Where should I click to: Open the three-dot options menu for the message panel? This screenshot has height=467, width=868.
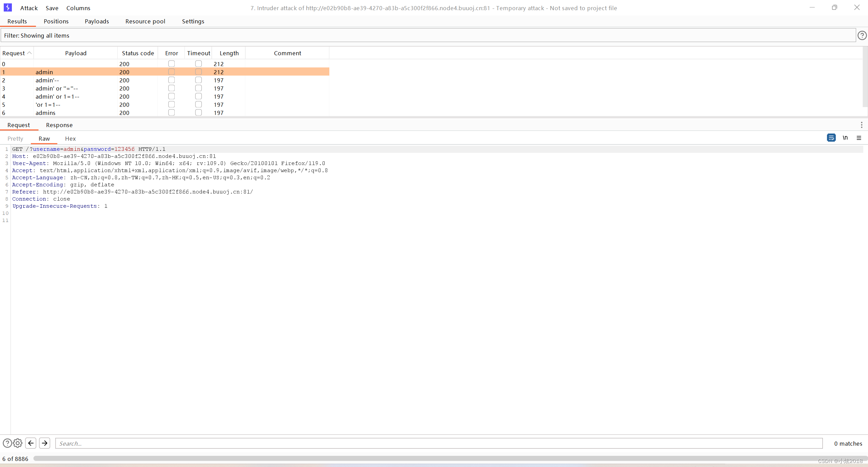[x=862, y=125]
